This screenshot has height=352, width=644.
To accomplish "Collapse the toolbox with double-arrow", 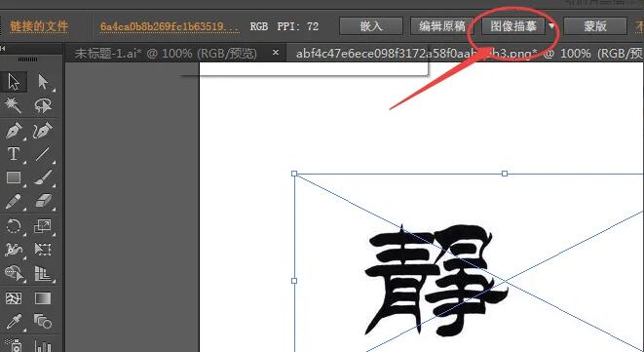I will (x=3, y=48).
